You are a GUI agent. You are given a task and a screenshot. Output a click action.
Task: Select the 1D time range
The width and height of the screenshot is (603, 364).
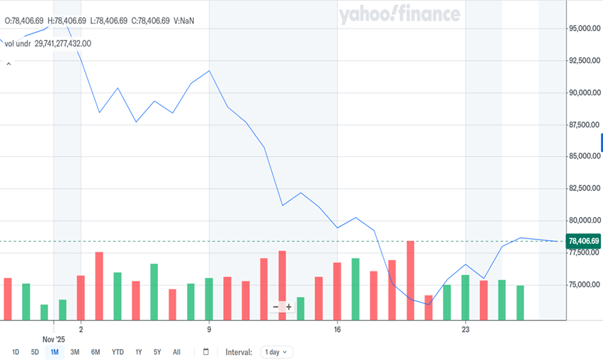tap(16, 352)
